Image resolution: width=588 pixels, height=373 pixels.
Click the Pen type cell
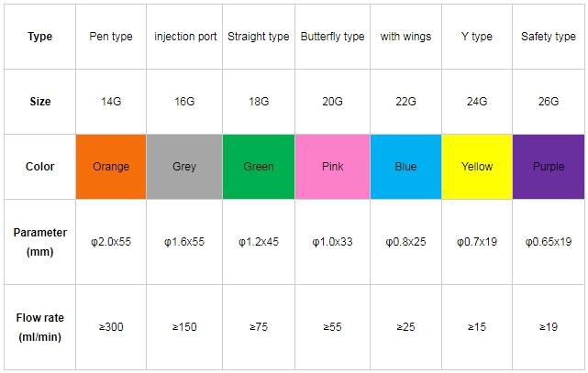[x=111, y=37]
